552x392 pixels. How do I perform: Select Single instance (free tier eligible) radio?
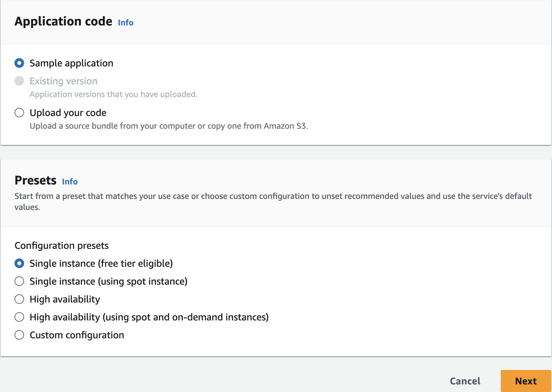pos(19,263)
